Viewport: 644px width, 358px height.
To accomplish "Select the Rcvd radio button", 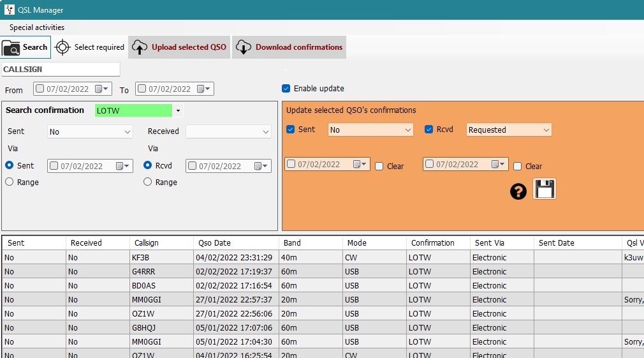I will point(148,165).
